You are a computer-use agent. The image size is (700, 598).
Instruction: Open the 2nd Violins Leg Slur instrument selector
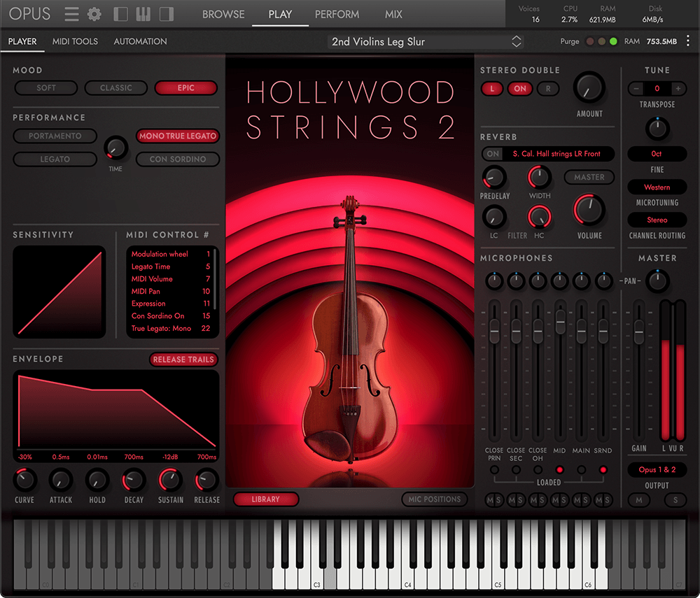[x=425, y=41]
